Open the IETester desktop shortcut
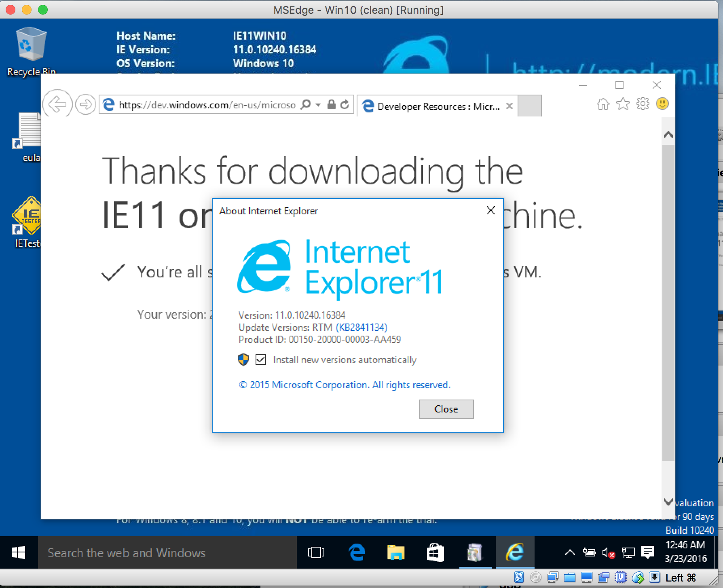This screenshot has width=723, height=588. pos(27,222)
